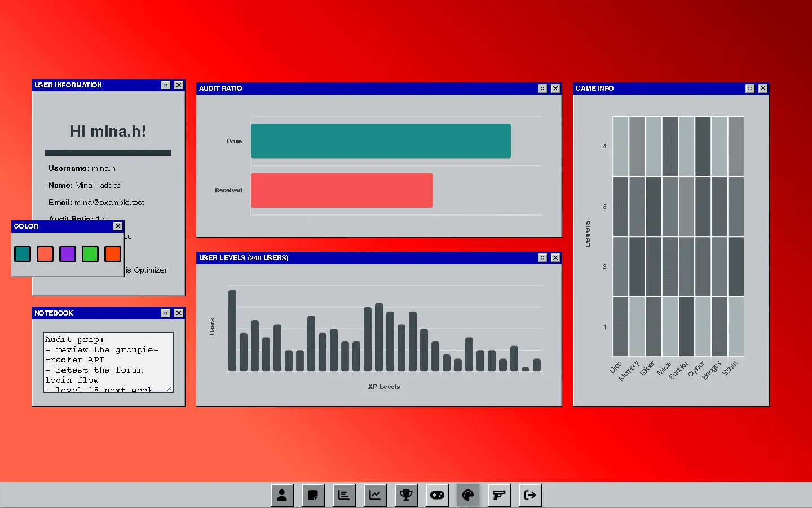Close the Audit Ratio window
The image size is (812, 508).
(x=555, y=89)
